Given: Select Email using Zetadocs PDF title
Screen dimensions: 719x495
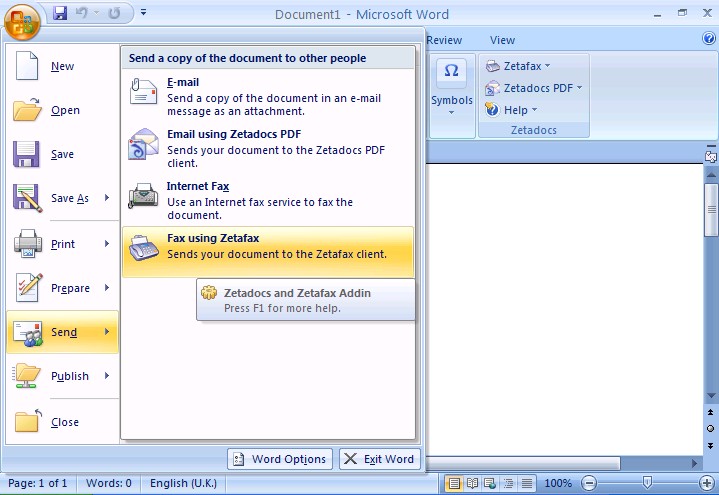Looking at the screenshot, I should [234, 134].
